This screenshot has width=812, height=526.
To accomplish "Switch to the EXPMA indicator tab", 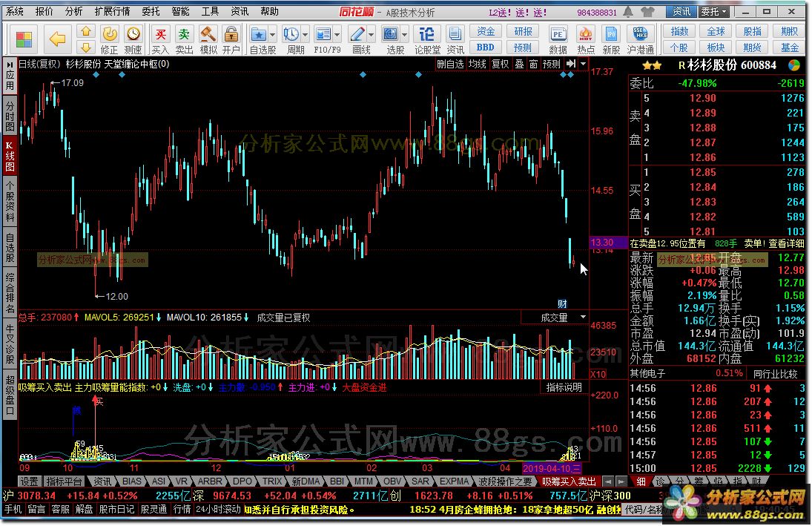I will click(x=454, y=481).
